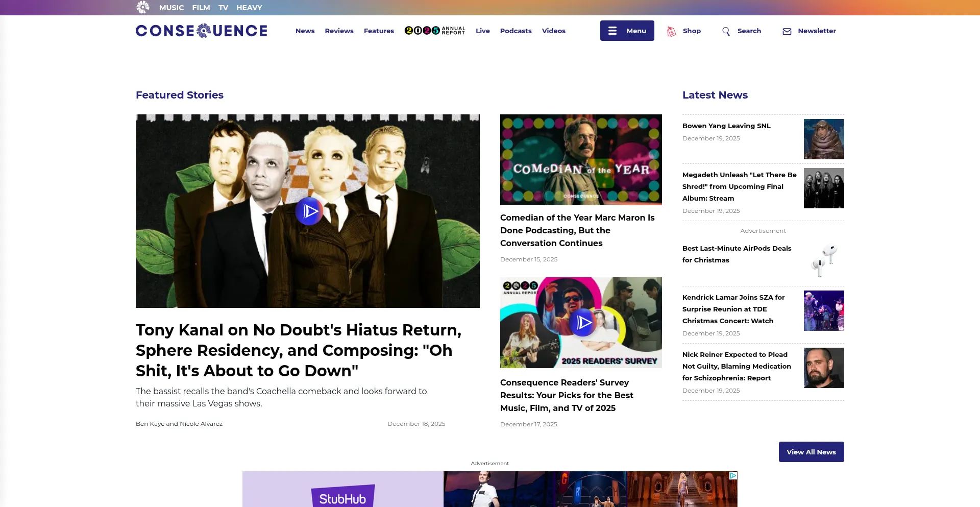Open the Bowen Yang Leaving SNL story

[x=726, y=126]
